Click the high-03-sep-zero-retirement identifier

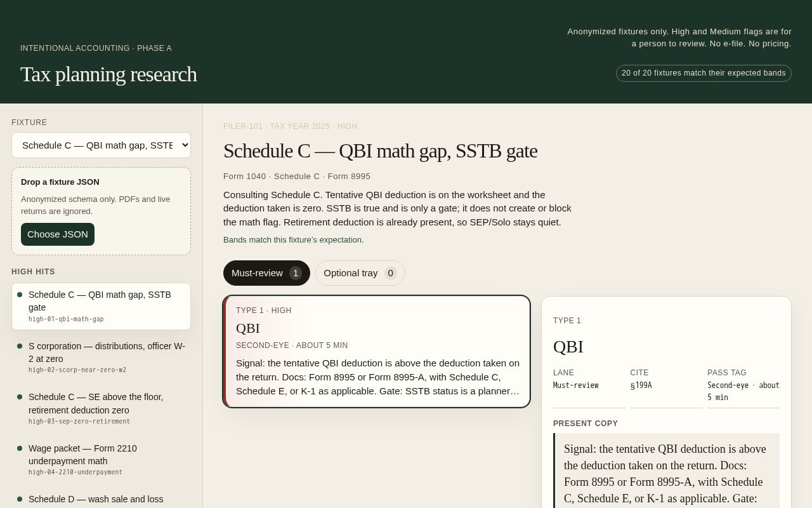[79, 422]
